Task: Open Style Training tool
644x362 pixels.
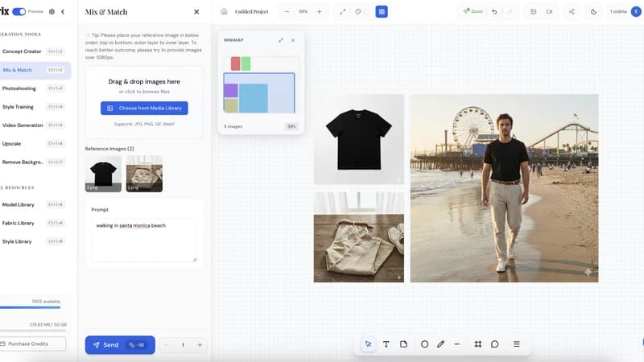Action: point(34,107)
